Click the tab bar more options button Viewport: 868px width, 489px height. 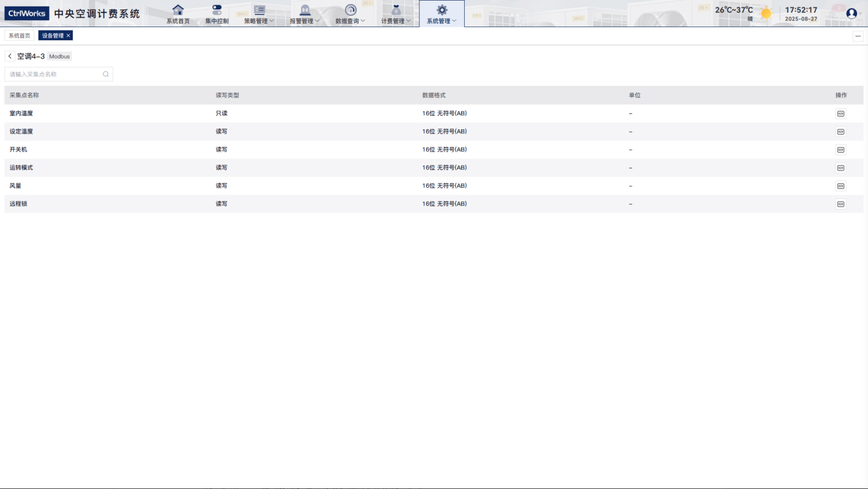(x=857, y=36)
